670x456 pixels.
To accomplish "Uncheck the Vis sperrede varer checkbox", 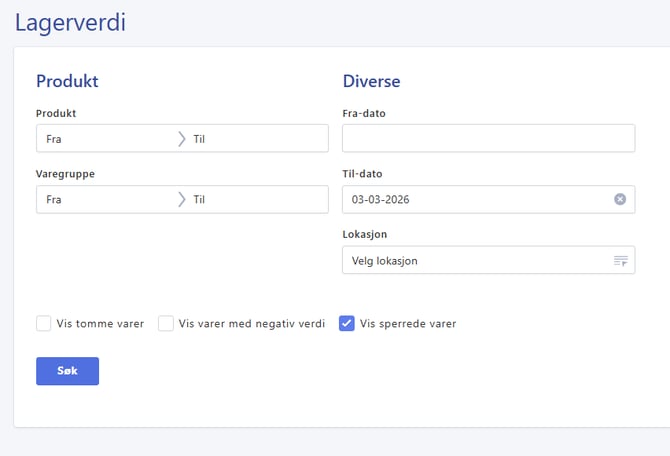I will 347,323.
